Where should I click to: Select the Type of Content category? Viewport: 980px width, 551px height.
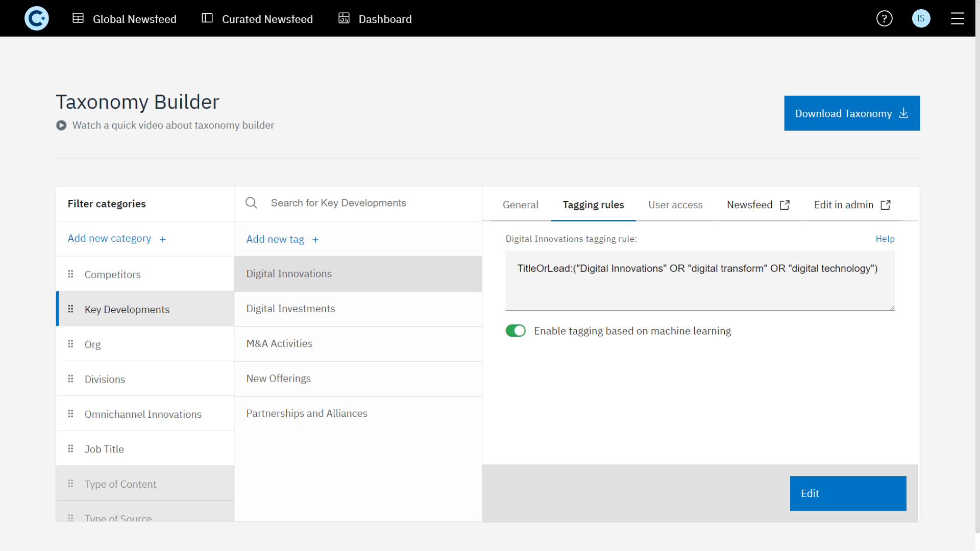145,483
